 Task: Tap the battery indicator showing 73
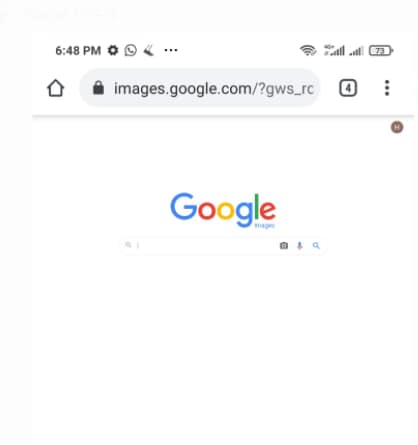[x=381, y=51]
